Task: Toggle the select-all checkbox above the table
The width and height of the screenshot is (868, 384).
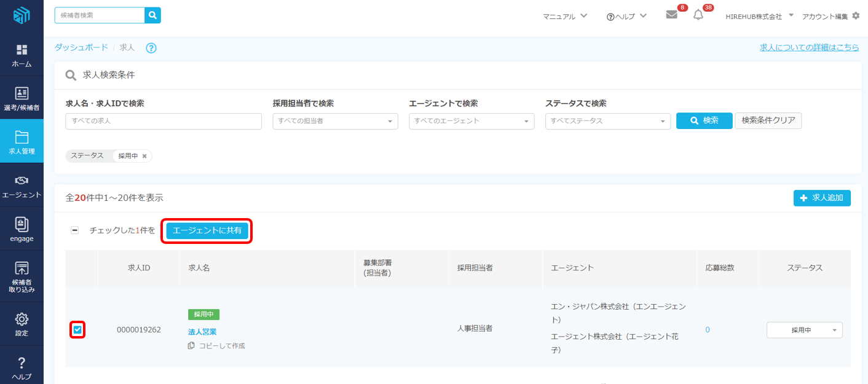Action: coord(75,230)
